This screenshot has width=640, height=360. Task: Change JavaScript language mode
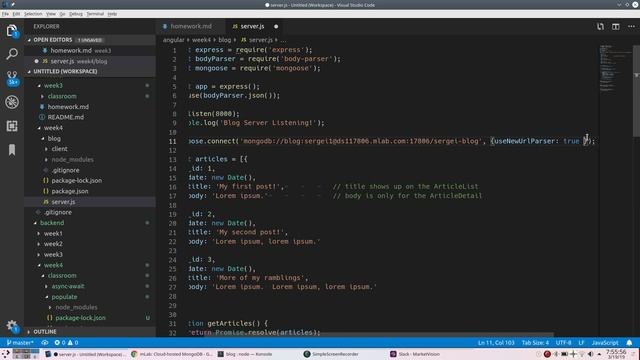pos(605,342)
